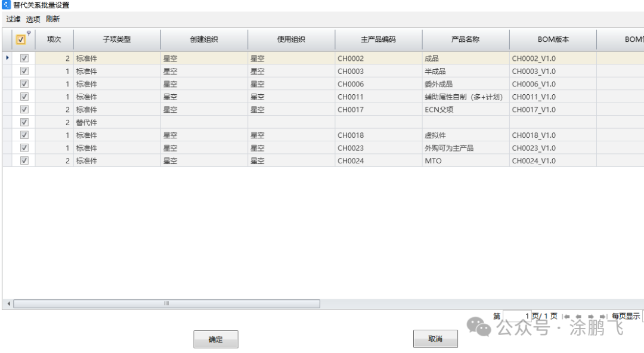Uncheck the checkbox for row CH0024
644x353 pixels.
tap(24, 160)
